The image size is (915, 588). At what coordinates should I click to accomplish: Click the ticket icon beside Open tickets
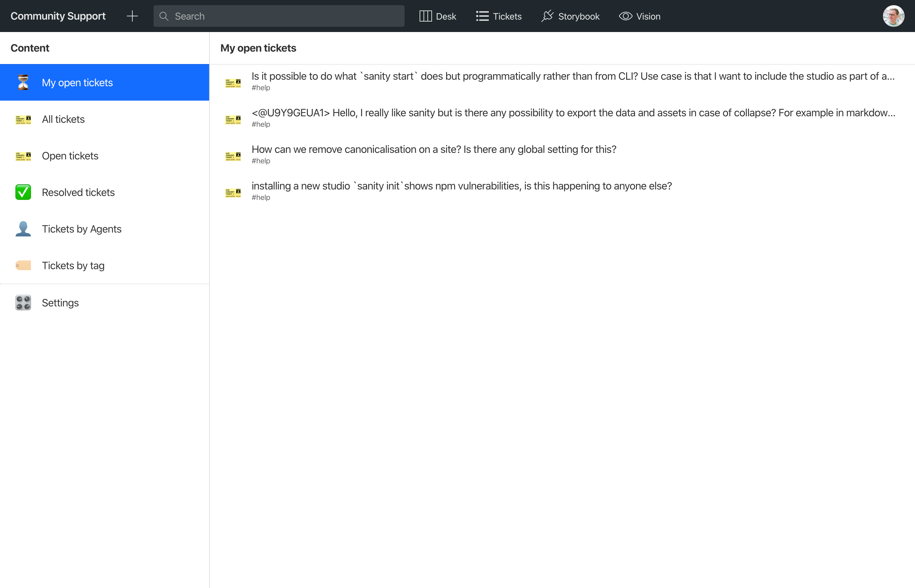pyautogui.click(x=23, y=156)
